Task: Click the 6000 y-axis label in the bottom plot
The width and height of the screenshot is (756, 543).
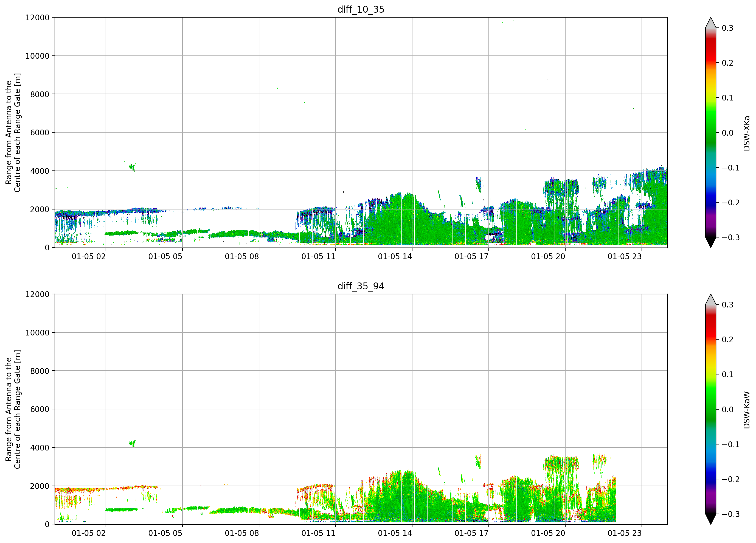Action: (40, 409)
